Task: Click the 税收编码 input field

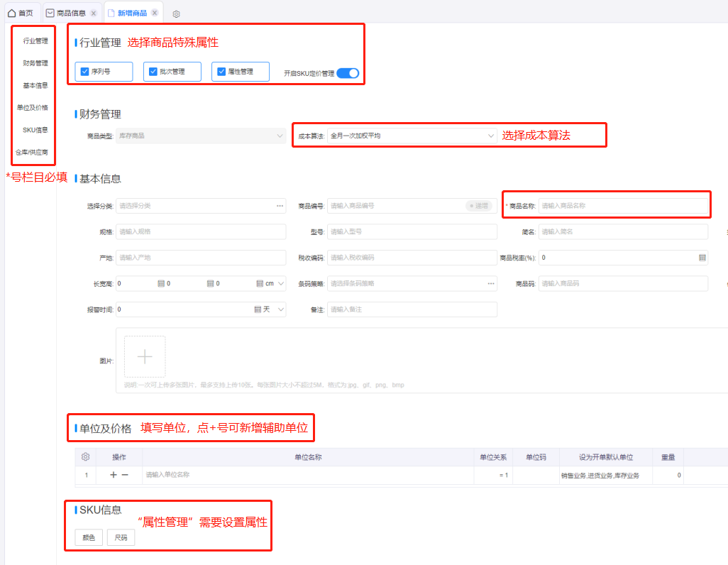Action: [x=412, y=258]
